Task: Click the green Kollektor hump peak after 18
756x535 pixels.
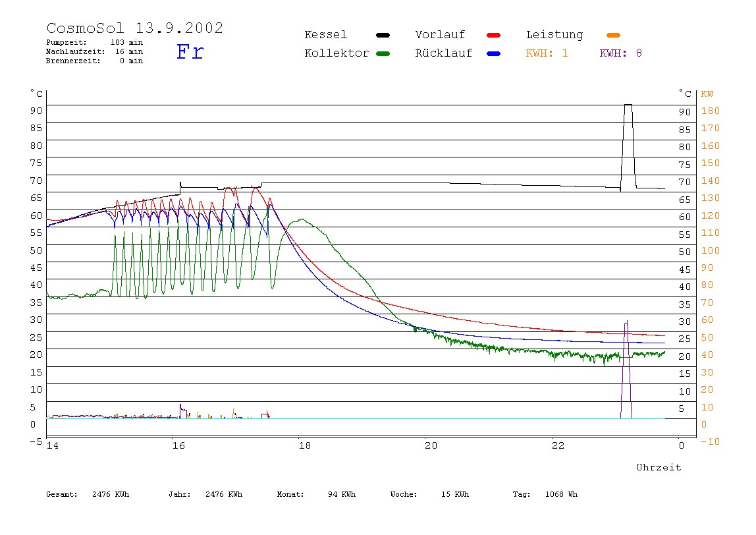Action: pos(302,220)
